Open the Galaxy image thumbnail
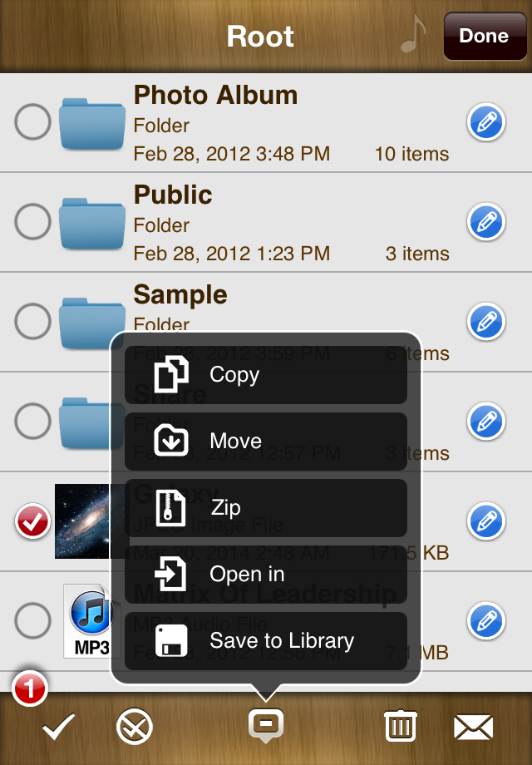Viewport: 532px width, 765px height. [83, 521]
